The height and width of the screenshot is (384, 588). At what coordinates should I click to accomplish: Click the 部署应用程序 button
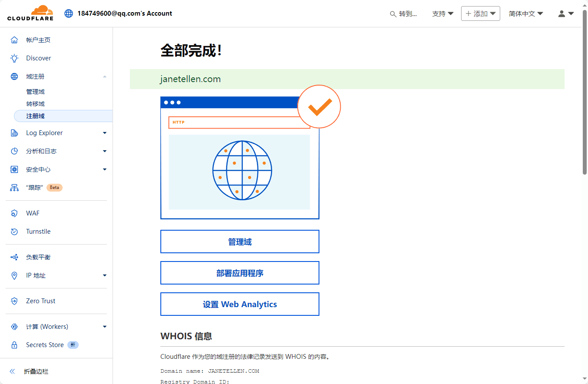239,273
